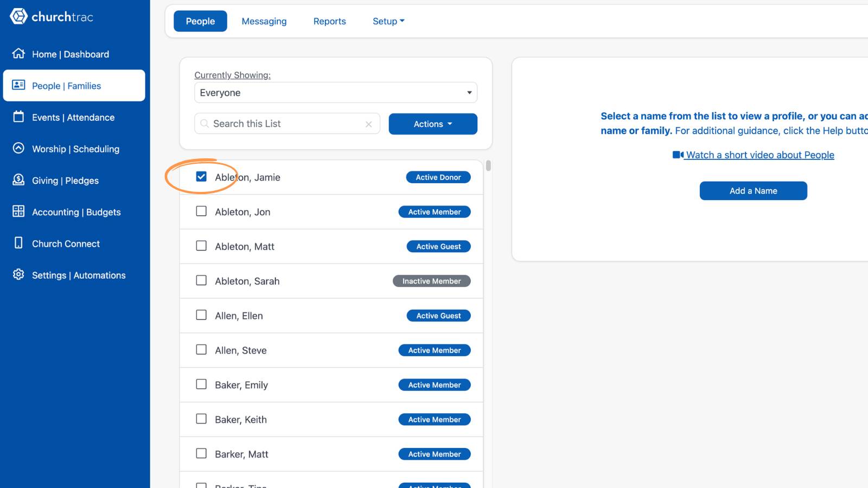Check the Ableton, Sarah checkbox
The width and height of the screenshot is (868, 488).
(201, 280)
